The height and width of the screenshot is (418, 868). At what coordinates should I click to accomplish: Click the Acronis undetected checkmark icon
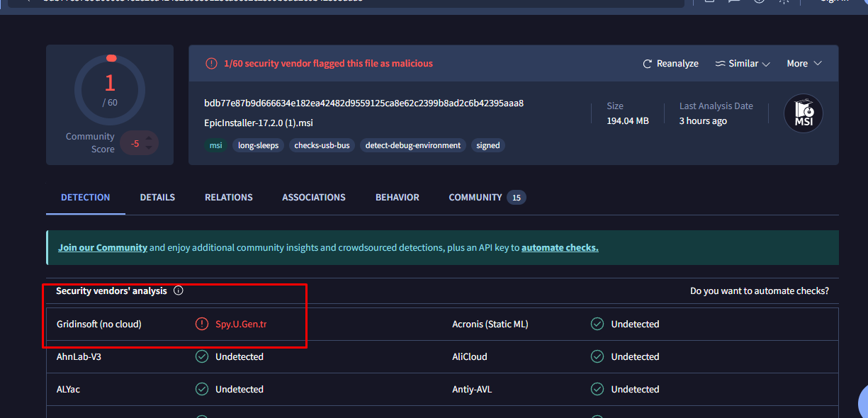597,324
